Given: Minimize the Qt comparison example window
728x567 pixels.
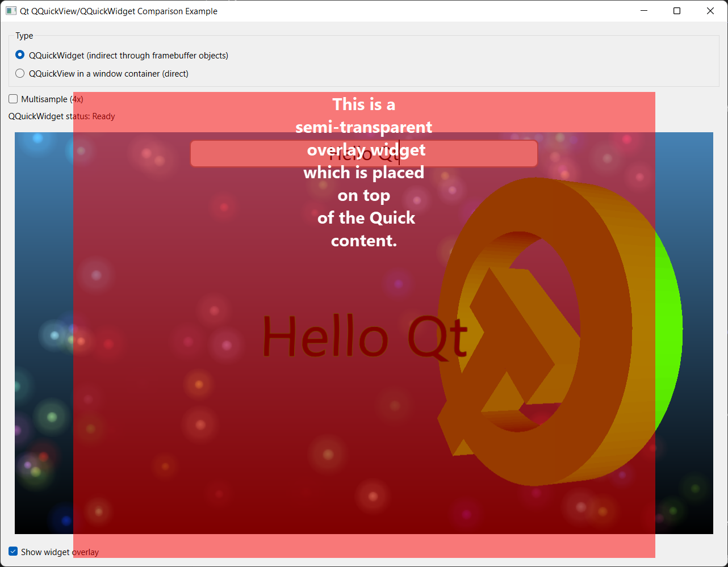Looking at the screenshot, I should tap(644, 11).
